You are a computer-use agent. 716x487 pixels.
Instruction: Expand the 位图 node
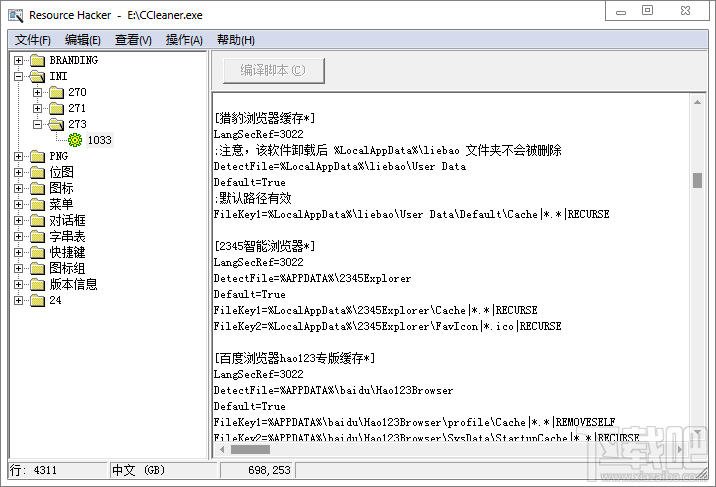[x=18, y=173]
